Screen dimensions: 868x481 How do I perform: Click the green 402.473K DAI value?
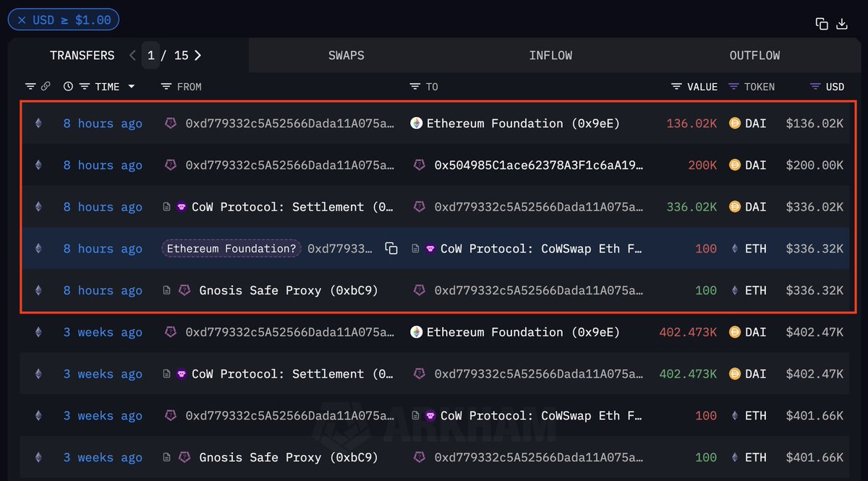[x=688, y=374]
